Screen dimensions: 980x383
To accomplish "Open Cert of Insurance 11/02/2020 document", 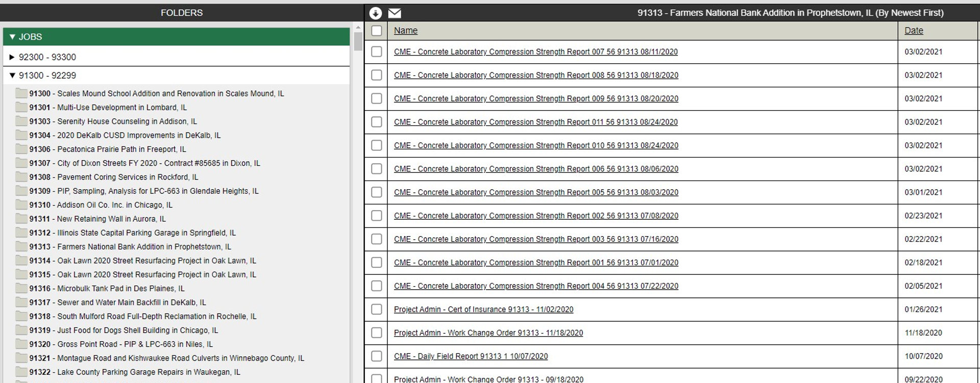I will click(483, 310).
